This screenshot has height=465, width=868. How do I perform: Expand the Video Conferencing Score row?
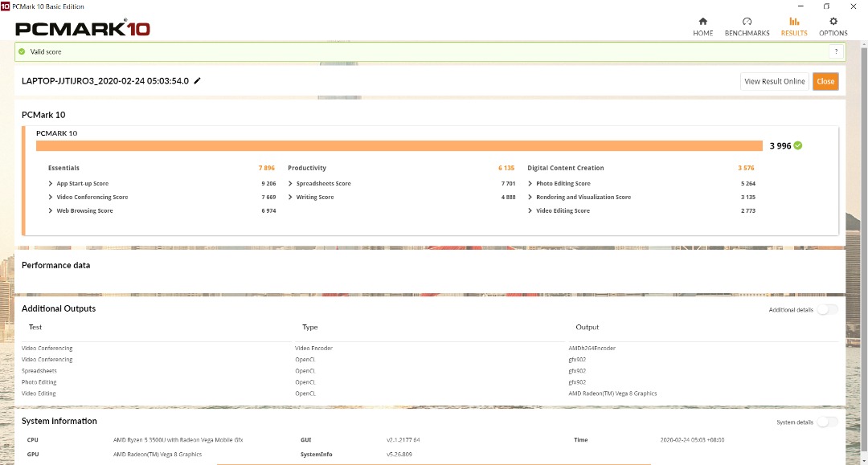[x=51, y=197]
